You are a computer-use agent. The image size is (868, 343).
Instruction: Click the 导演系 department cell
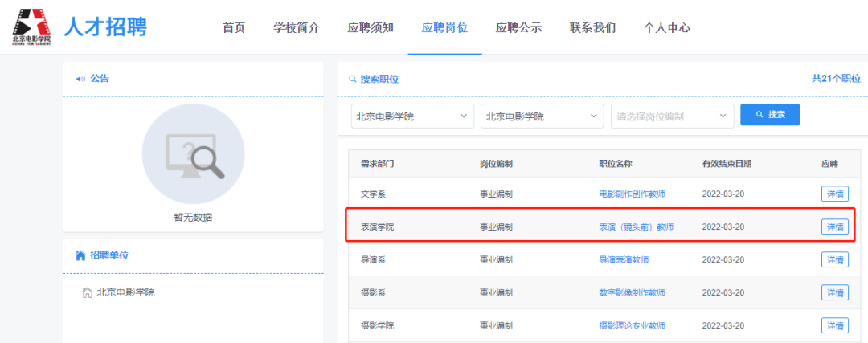tap(373, 259)
